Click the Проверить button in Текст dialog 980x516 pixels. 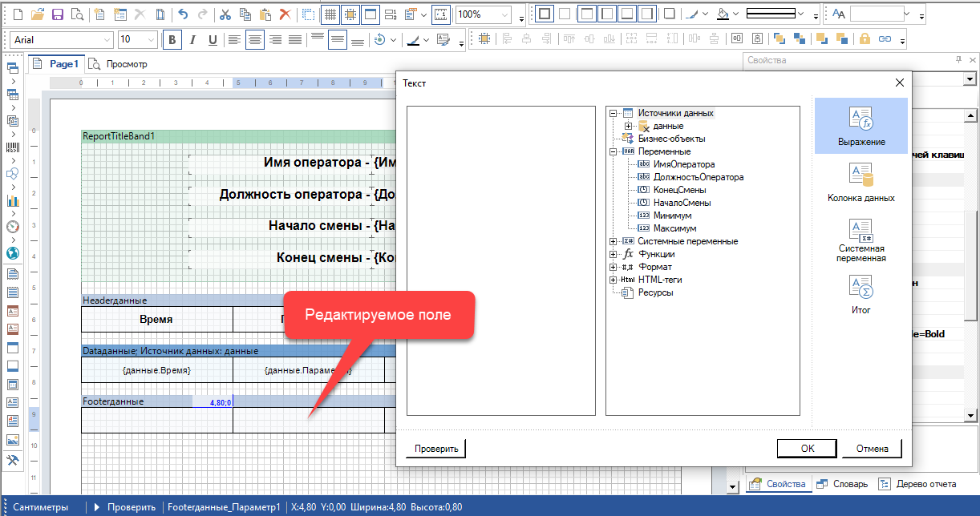pyautogui.click(x=436, y=449)
